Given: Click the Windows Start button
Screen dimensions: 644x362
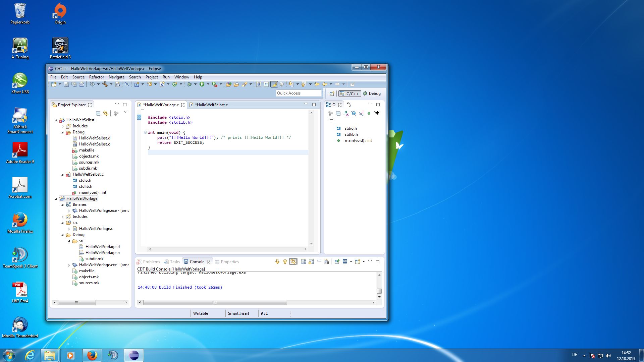Looking at the screenshot, I should click(9, 355).
